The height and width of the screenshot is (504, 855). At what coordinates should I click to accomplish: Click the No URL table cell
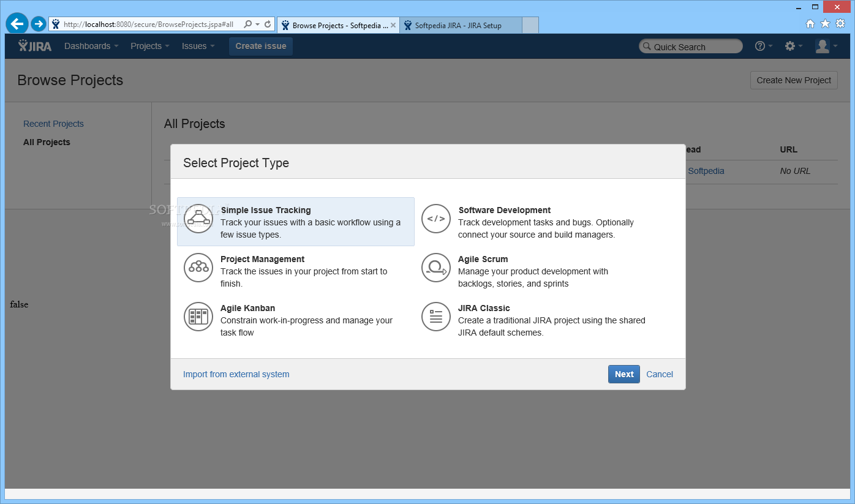[795, 171]
